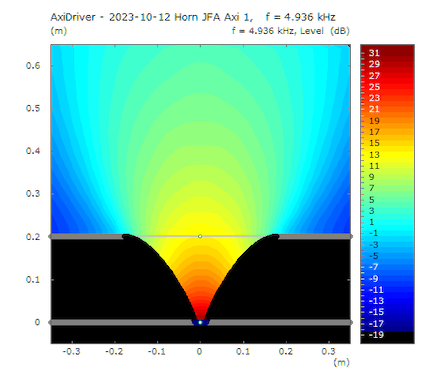
Task: Click the 0.3 label on the horizontal axis
Action: (x=328, y=351)
